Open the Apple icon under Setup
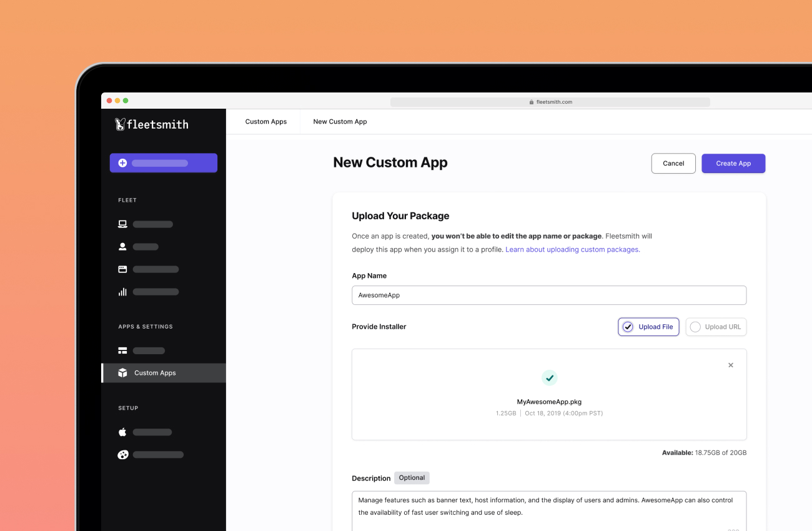The height and width of the screenshot is (531, 812). 122,432
